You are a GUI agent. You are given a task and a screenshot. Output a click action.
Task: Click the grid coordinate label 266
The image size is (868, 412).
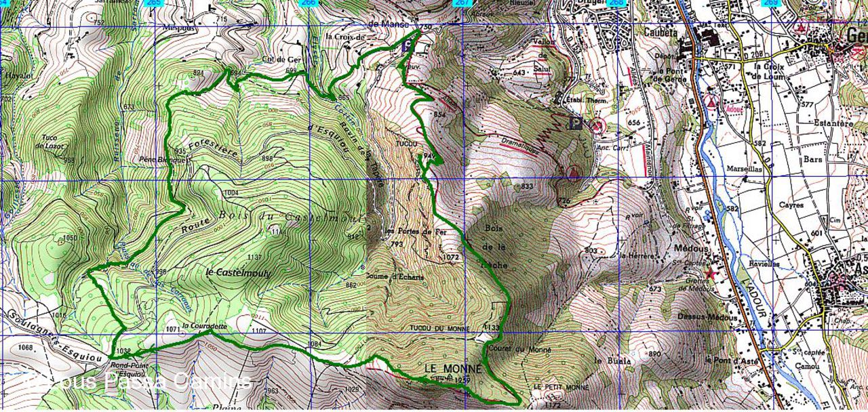pos(308,3)
